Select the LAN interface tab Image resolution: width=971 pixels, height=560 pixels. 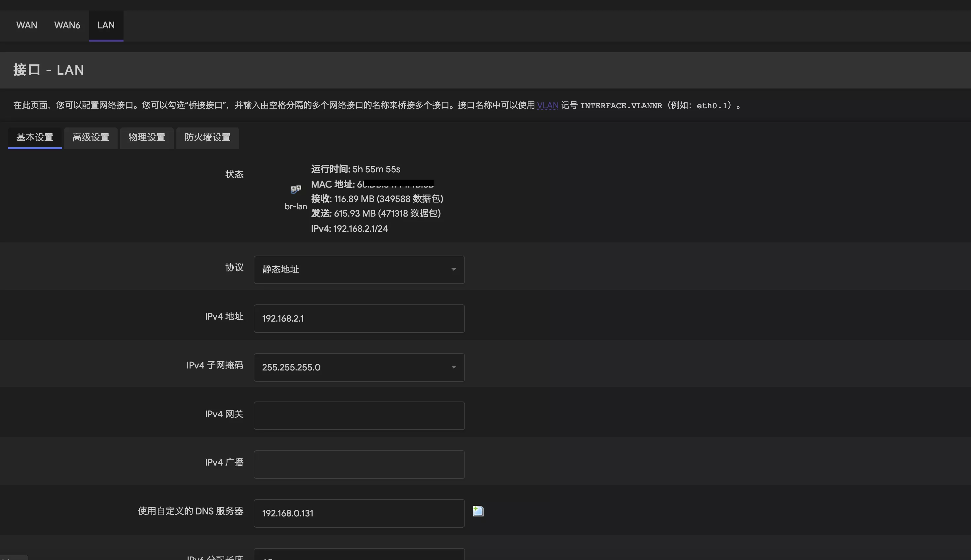pyautogui.click(x=106, y=25)
